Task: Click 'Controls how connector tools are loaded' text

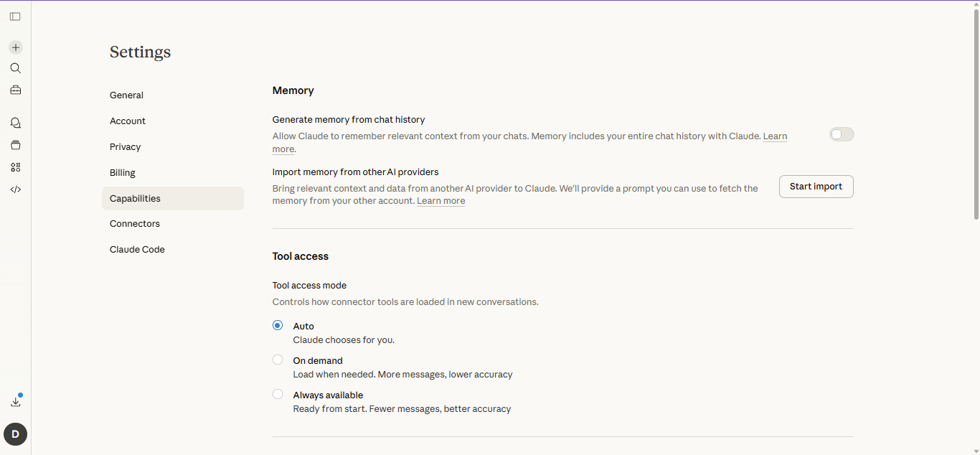Action: click(x=405, y=302)
